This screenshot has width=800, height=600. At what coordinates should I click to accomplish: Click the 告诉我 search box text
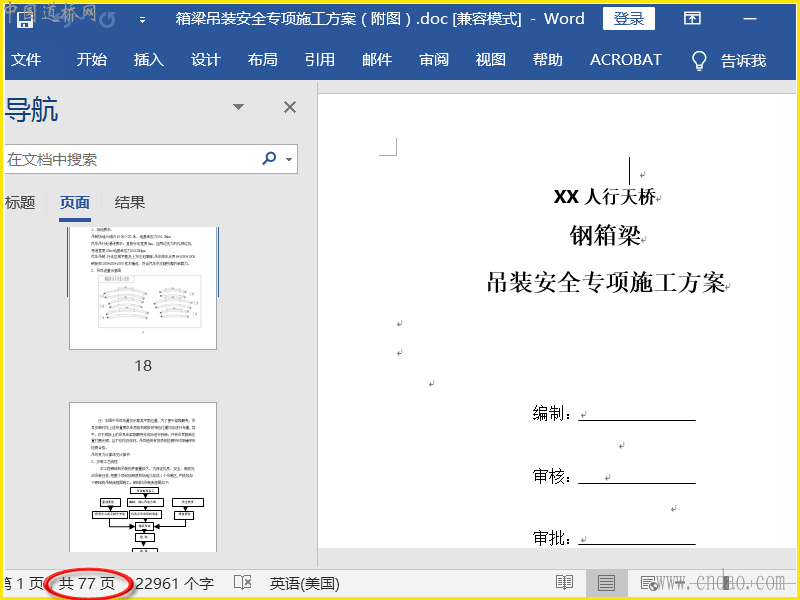click(x=743, y=61)
